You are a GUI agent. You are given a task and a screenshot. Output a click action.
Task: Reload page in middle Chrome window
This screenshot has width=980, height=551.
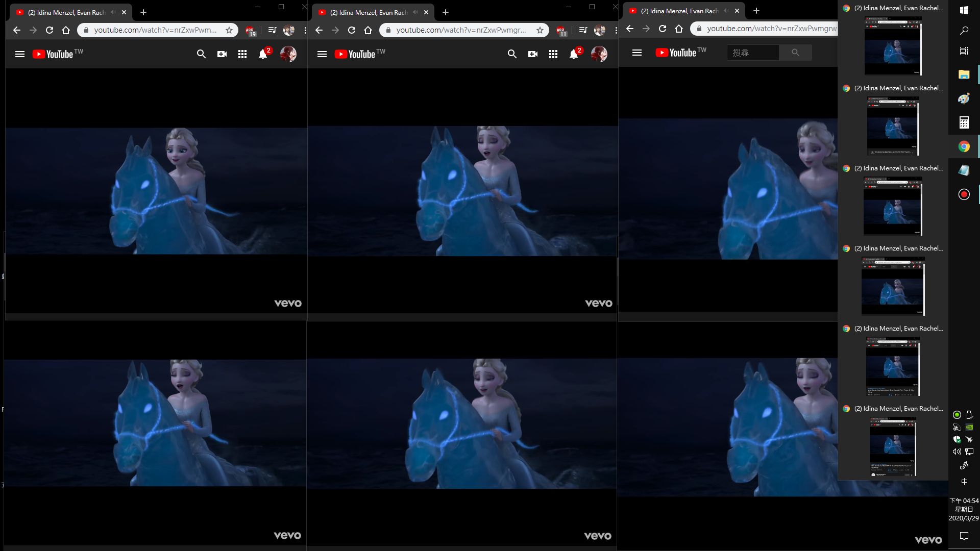point(352,30)
